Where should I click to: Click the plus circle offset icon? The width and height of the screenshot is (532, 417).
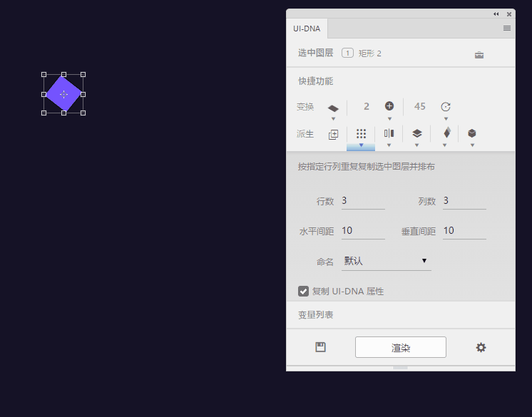(389, 106)
